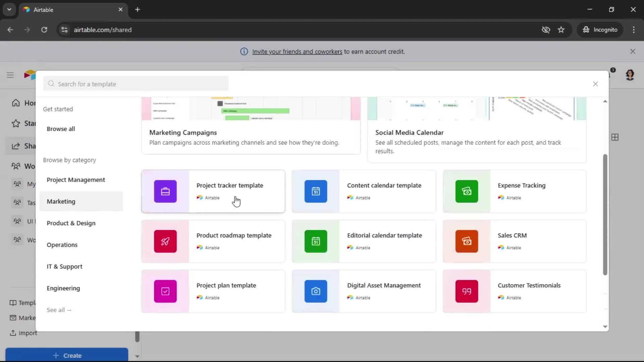
Task: Select the Marketing category
Action: 81,201
